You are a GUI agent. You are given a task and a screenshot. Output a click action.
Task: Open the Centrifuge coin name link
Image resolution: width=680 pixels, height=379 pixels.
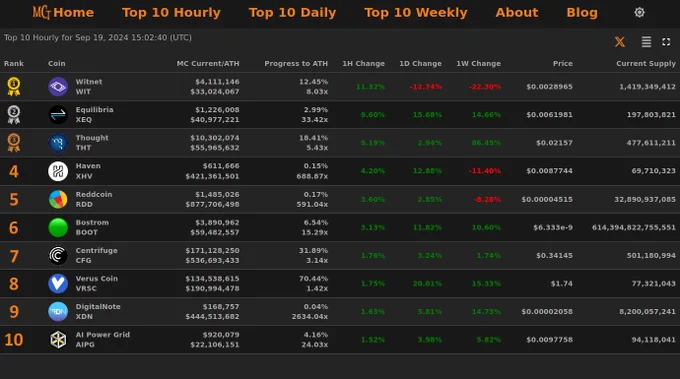[x=96, y=251]
